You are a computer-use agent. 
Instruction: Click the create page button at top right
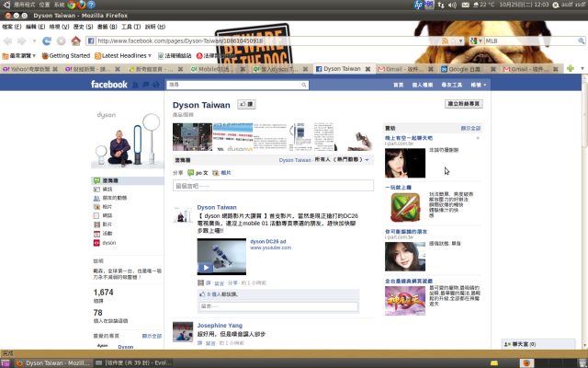tap(464, 104)
